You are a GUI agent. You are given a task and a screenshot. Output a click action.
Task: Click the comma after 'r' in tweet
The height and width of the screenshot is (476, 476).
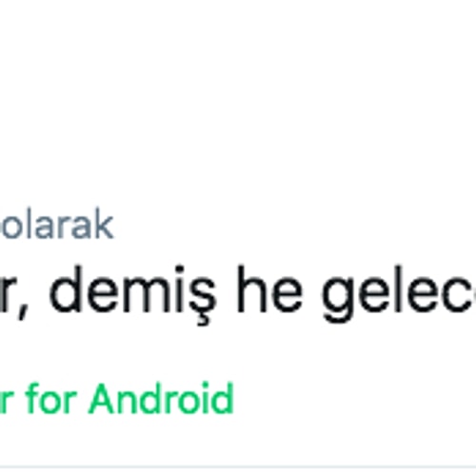[x=22, y=312]
